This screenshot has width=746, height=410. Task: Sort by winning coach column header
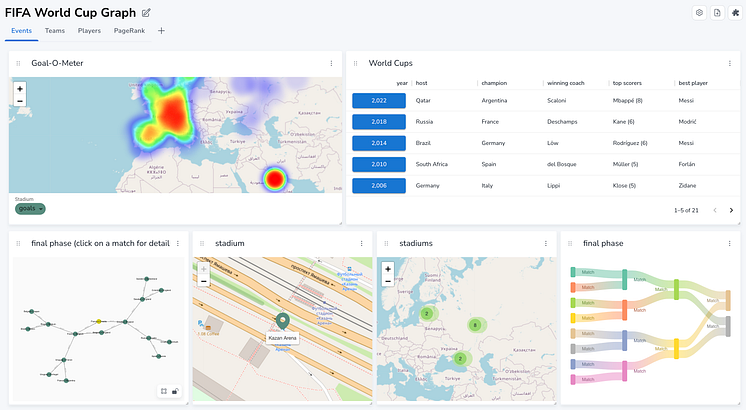pyautogui.click(x=565, y=83)
